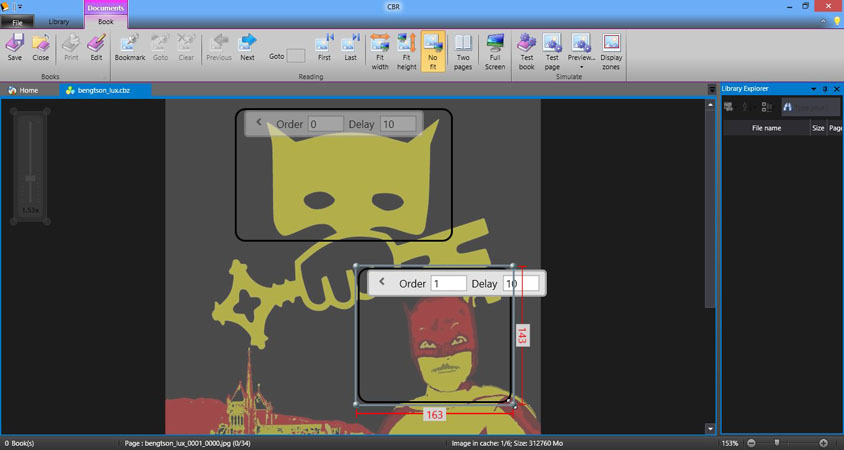The height and width of the screenshot is (450, 844).
Task: Advance to Next page
Action: pos(247,47)
